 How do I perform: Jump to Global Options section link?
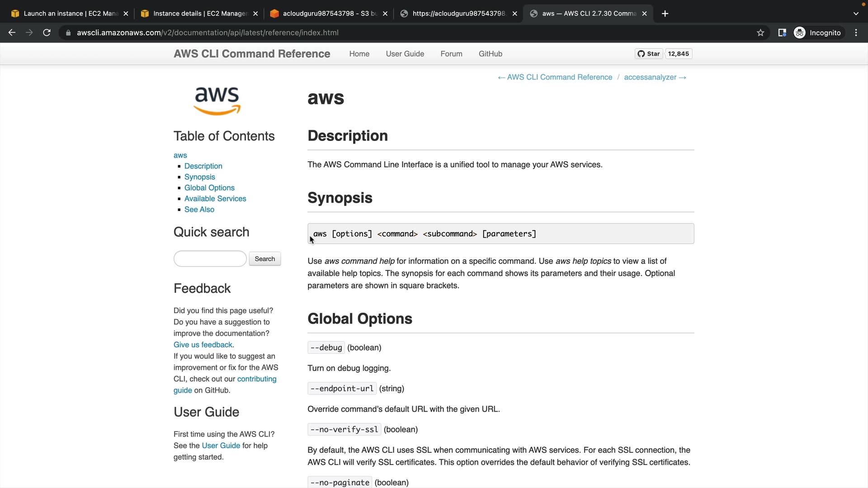[x=209, y=188]
